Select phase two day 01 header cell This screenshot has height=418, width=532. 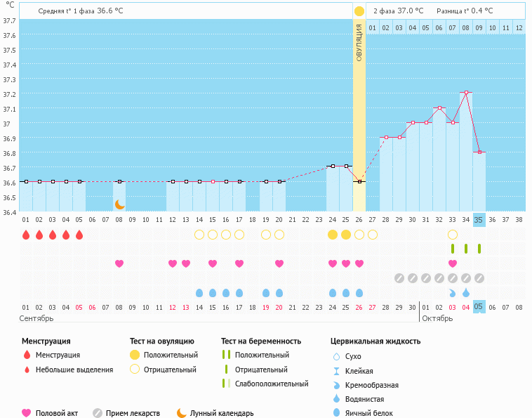373,27
